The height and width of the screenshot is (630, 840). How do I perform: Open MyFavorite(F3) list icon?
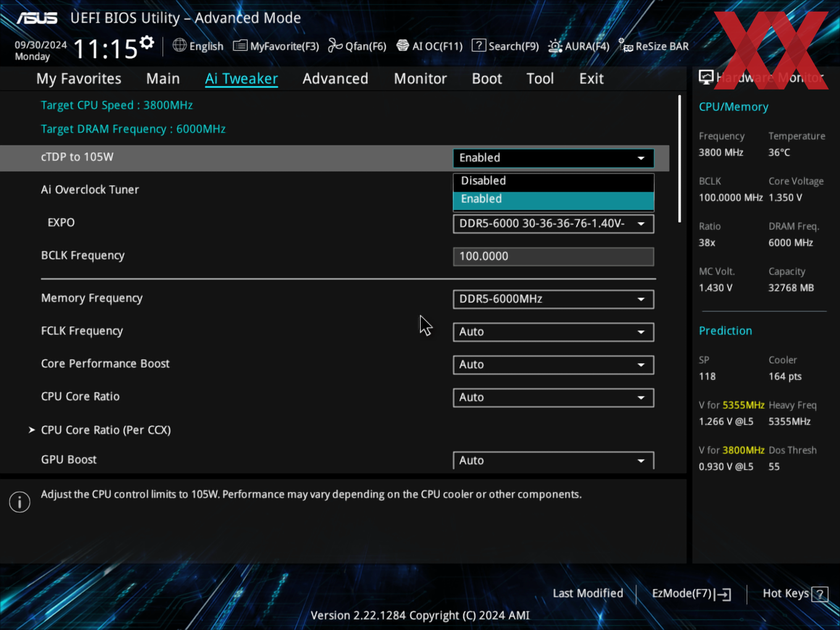coord(240,46)
